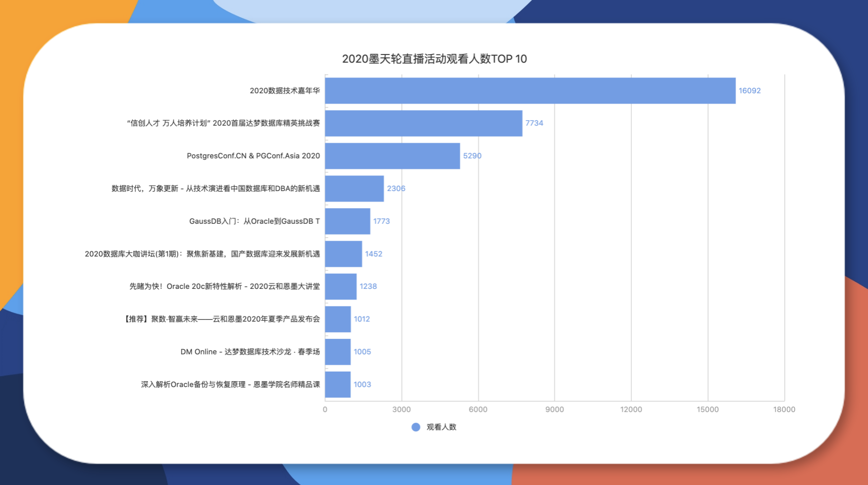Click the x-axis tick 15000
868x485 pixels.
708,409
